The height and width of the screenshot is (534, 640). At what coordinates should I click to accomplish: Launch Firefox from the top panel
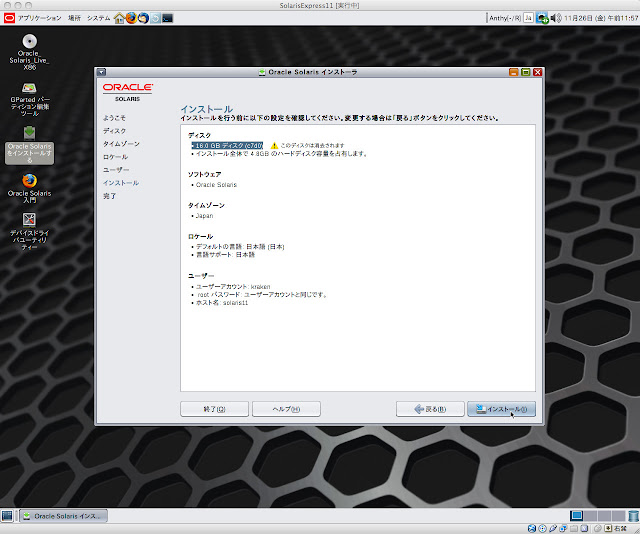click(x=131, y=18)
